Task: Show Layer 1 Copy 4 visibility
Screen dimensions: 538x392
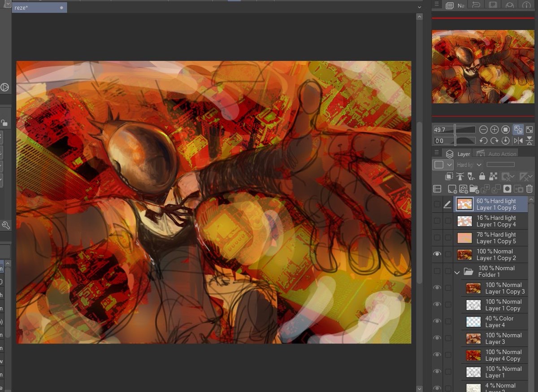Action: (437, 221)
